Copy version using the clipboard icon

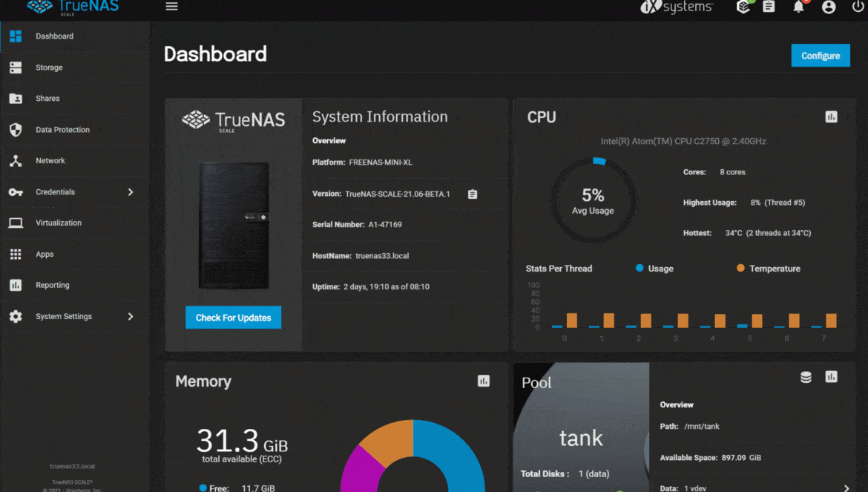(x=472, y=194)
